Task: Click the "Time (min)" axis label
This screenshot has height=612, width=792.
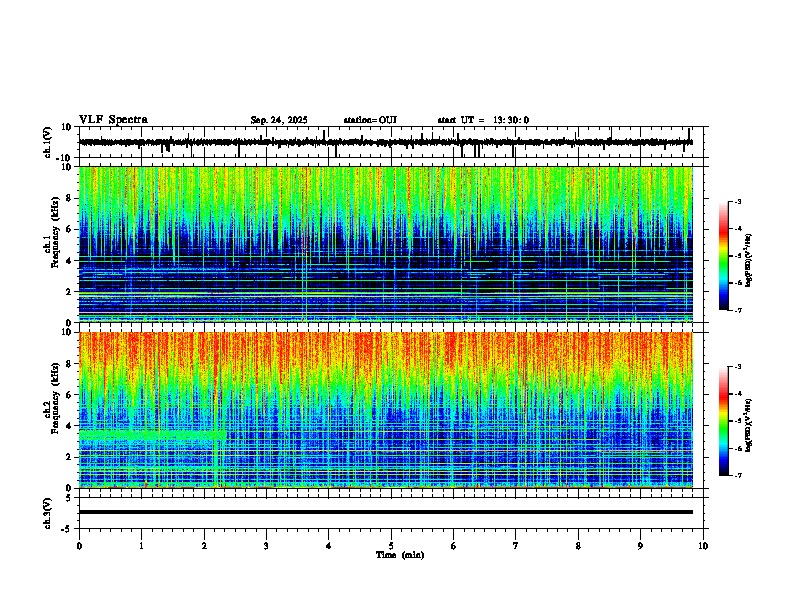Action: 400,555
